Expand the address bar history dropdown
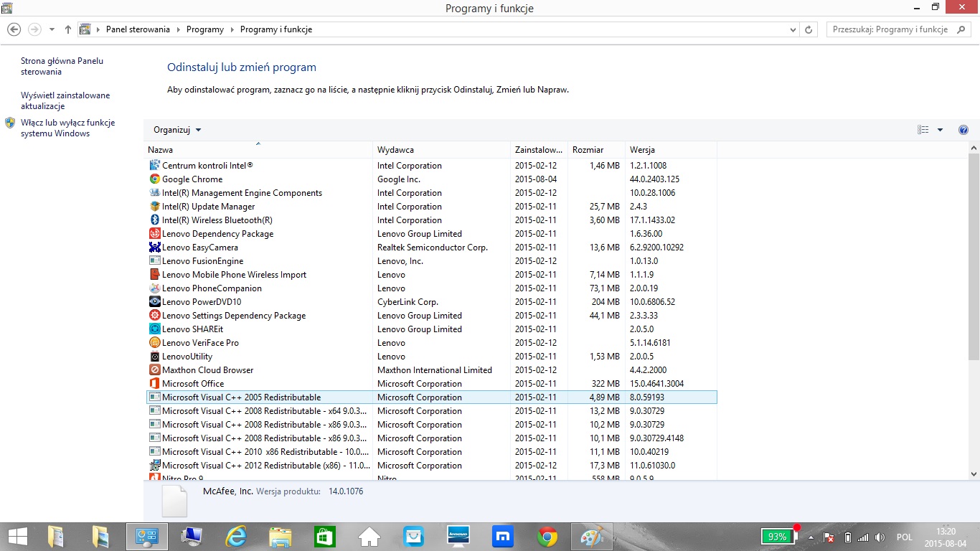The width and height of the screenshot is (980, 551). pyautogui.click(x=793, y=29)
